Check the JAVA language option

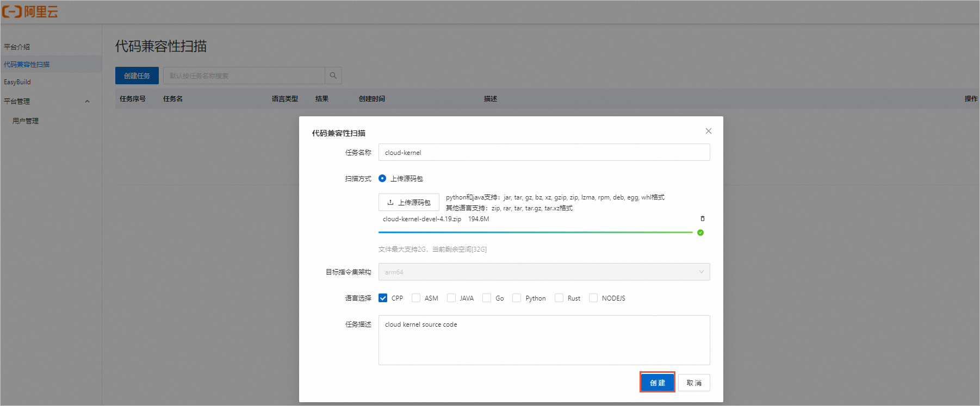pos(451,298)
